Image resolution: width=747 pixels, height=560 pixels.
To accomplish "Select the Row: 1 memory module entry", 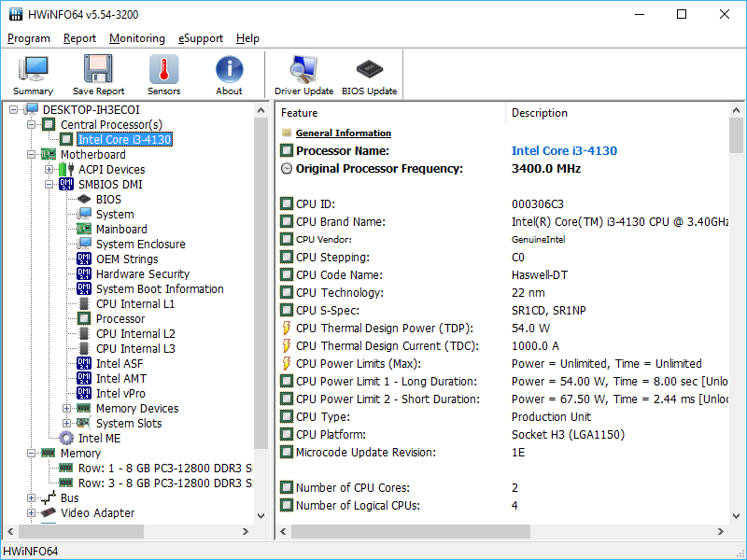I will click(165, 469).
